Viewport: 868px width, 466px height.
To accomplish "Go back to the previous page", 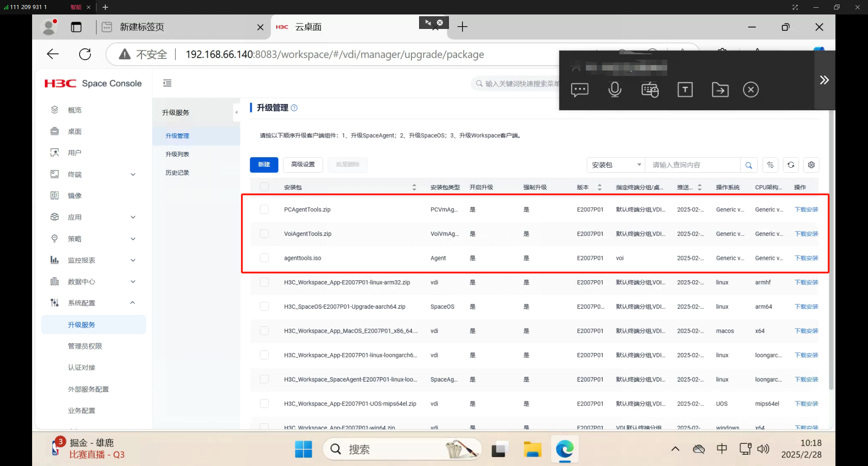I will click(53, 54).
